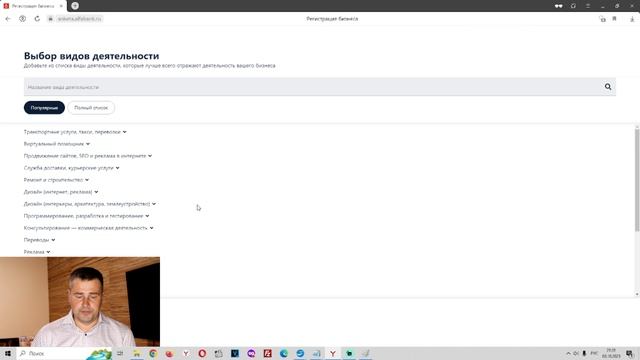The image size is (640, 360).
Task: Open Opera browser from the taskbar
Action: click(x=202, y=353)
